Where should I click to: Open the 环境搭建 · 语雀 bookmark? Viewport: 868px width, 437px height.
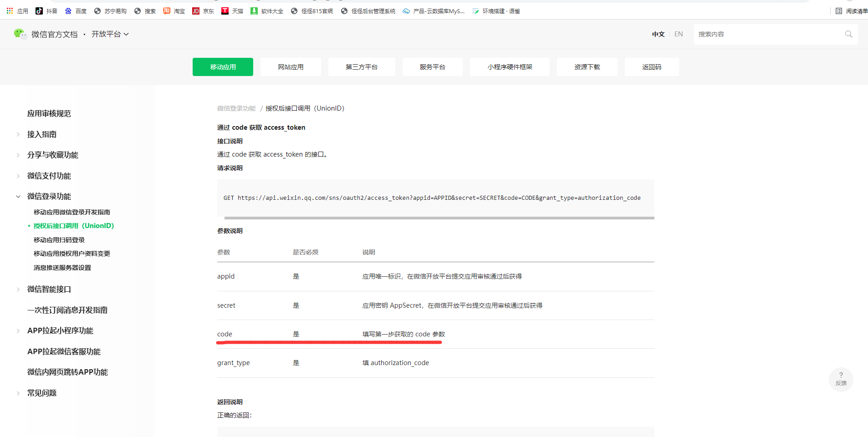[x=496, y=11]
